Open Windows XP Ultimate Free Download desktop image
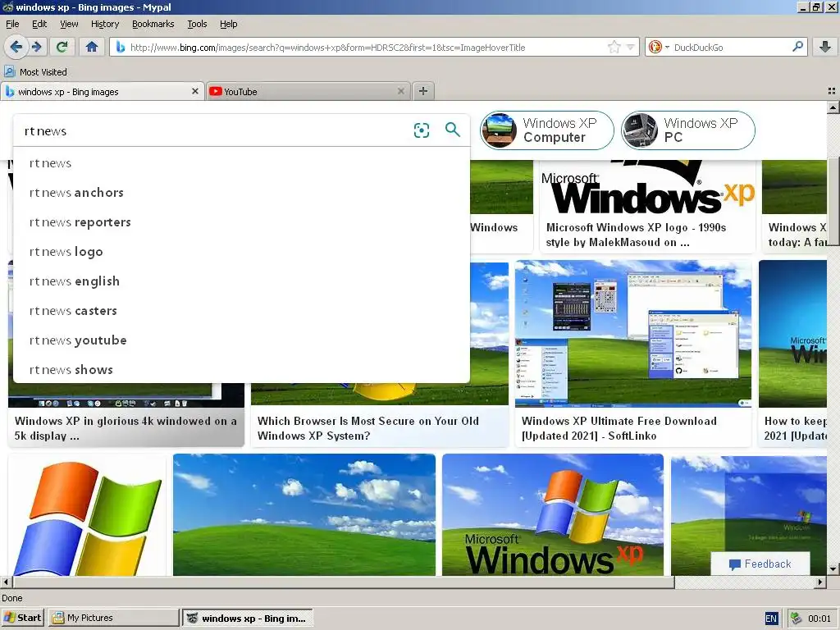Screen dimensions: 840x630 (x=633, y=333)
